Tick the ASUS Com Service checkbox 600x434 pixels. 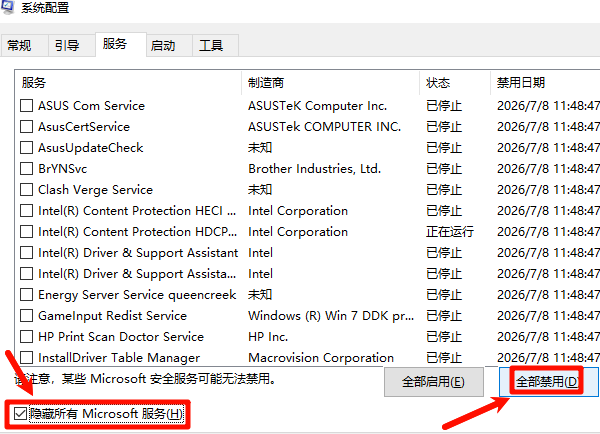click(x=26, y=106)
